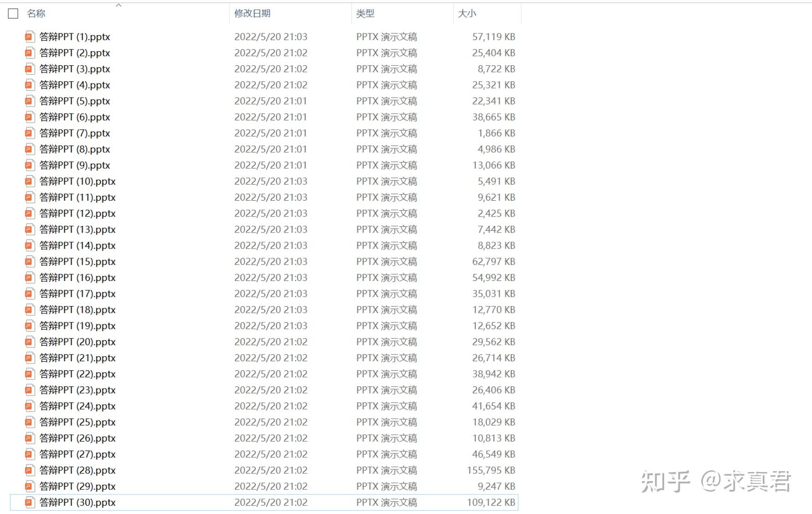Select the file name 答辩PPT (26).pptx
Viewport: 812px width, 514px height.
click(78, 438)
